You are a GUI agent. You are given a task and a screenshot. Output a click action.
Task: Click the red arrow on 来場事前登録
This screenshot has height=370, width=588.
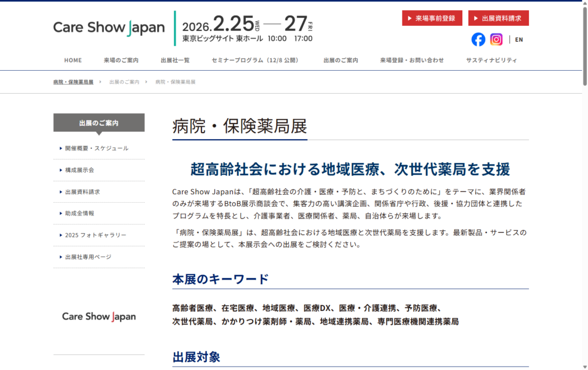(x=409, y=18)
